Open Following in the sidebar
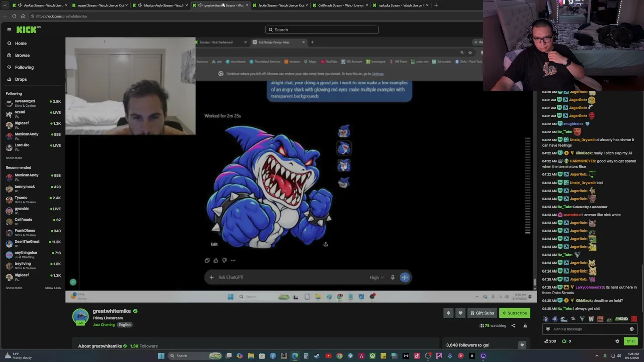The image size is (644, 362). 24,67
